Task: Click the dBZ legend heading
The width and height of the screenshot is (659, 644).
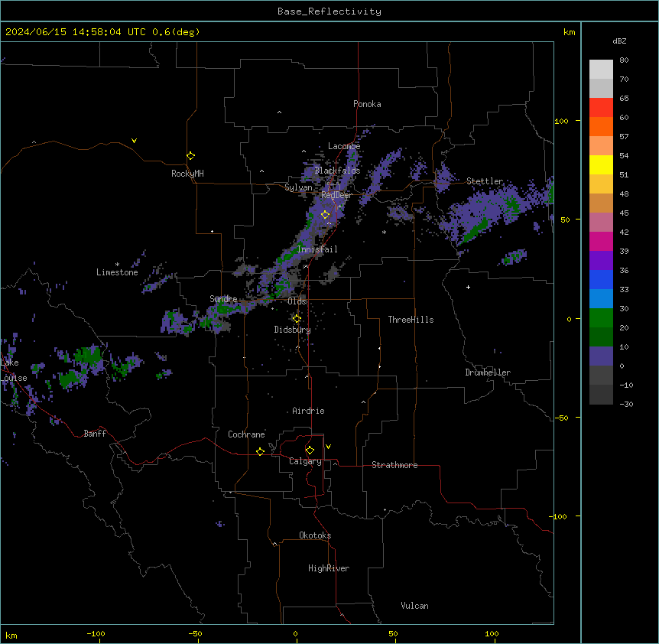Action: click(x=619, y=41)
